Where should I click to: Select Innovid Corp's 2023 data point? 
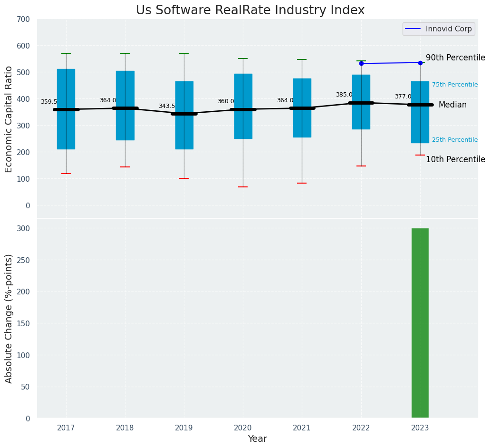[420, 63]
